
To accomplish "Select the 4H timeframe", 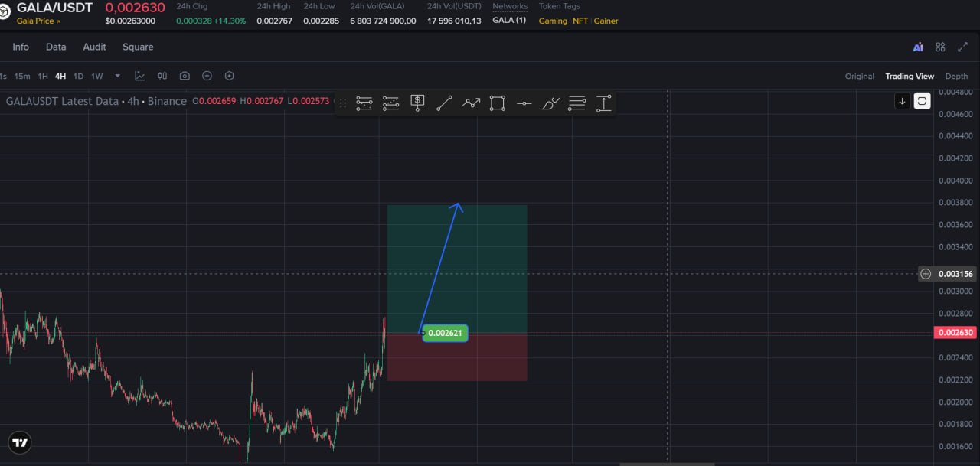I will 60,76.
